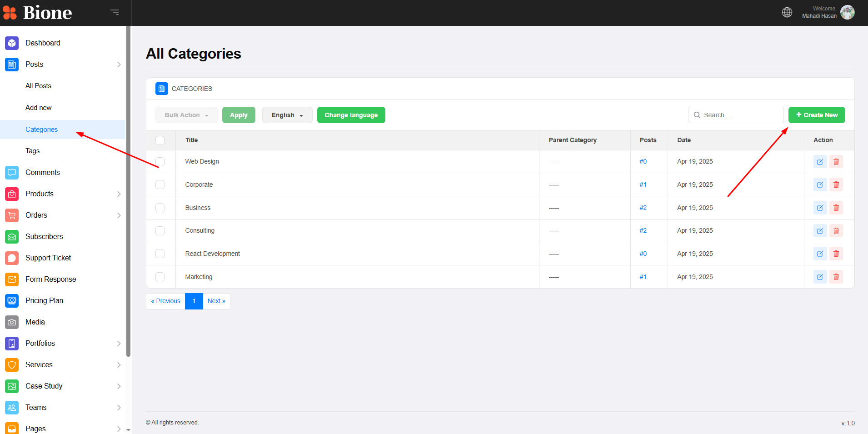Edit the Consulting category
The width and height of the screenshot is (868, 434).
click(x=820, y=231)
